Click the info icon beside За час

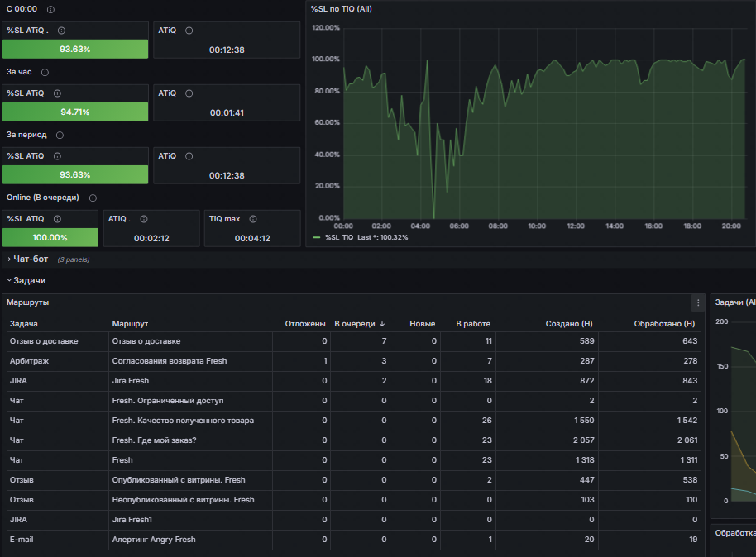point(45,72)
